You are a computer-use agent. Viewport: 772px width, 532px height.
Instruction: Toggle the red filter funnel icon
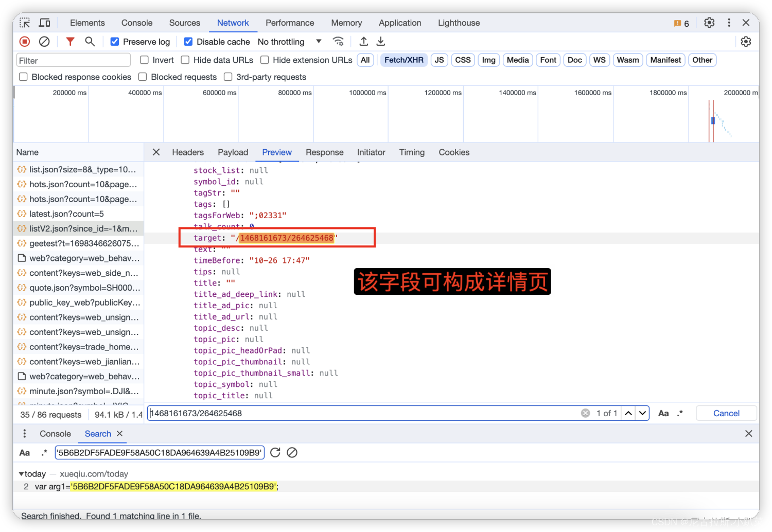(x=71, y=42)
